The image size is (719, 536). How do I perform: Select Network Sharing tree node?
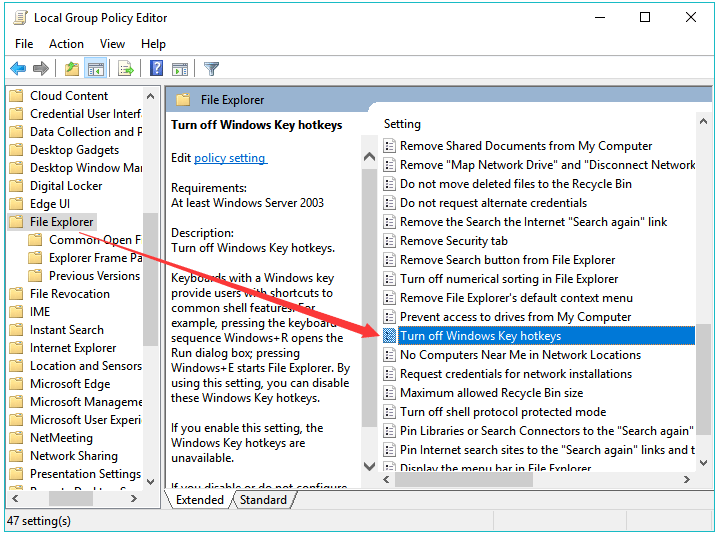[x=74, y=456]
